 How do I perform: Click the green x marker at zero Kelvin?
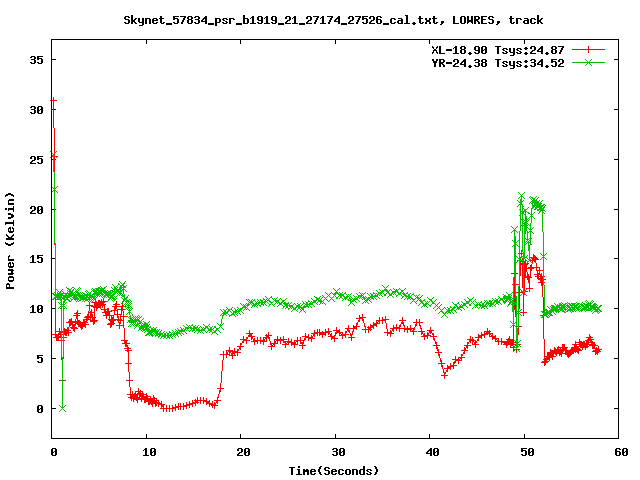(62, 408)
